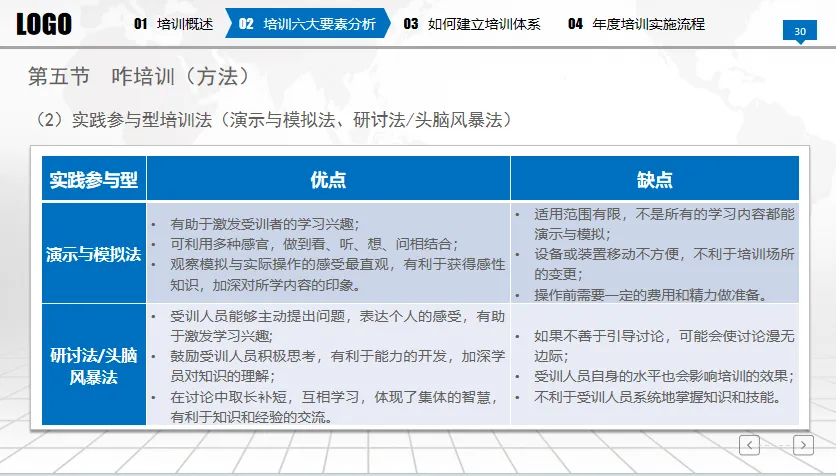
Task: Open the 01 培训概述 tab
Action: [174, 24]
